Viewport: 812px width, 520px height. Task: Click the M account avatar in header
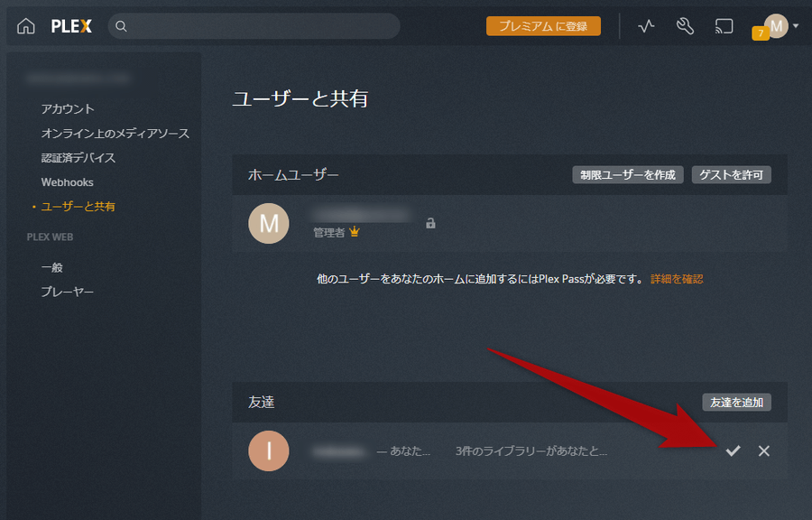[x=776, y=26]
